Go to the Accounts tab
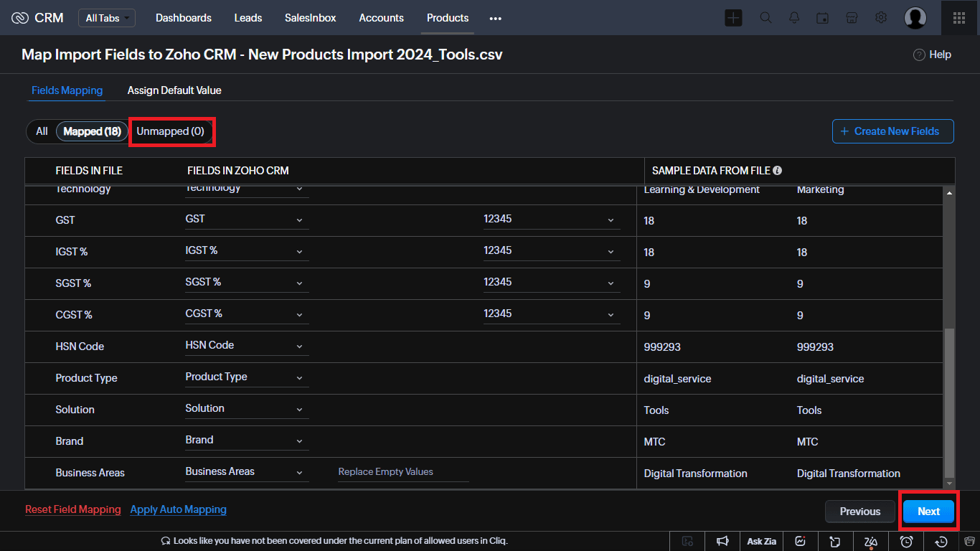The height and width of the screenshot is (551, 980). click(x=382, y=18)
